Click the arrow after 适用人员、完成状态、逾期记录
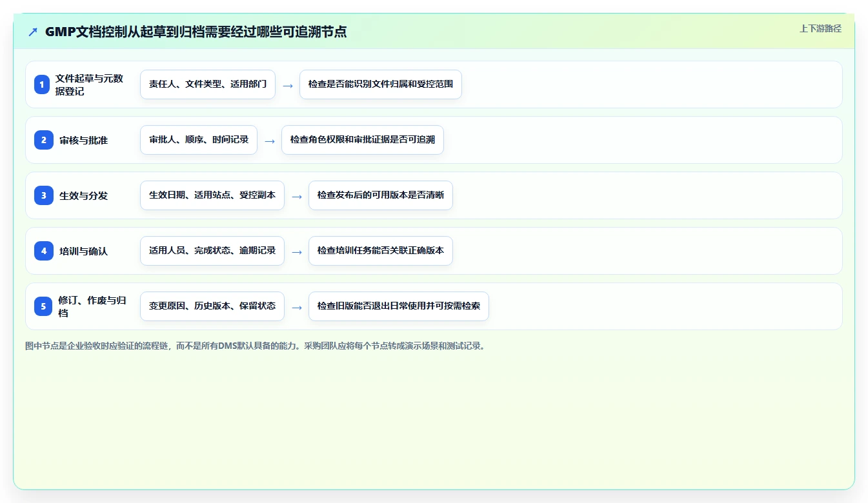This screenshot has width=868, height=503. pos(297,252)
